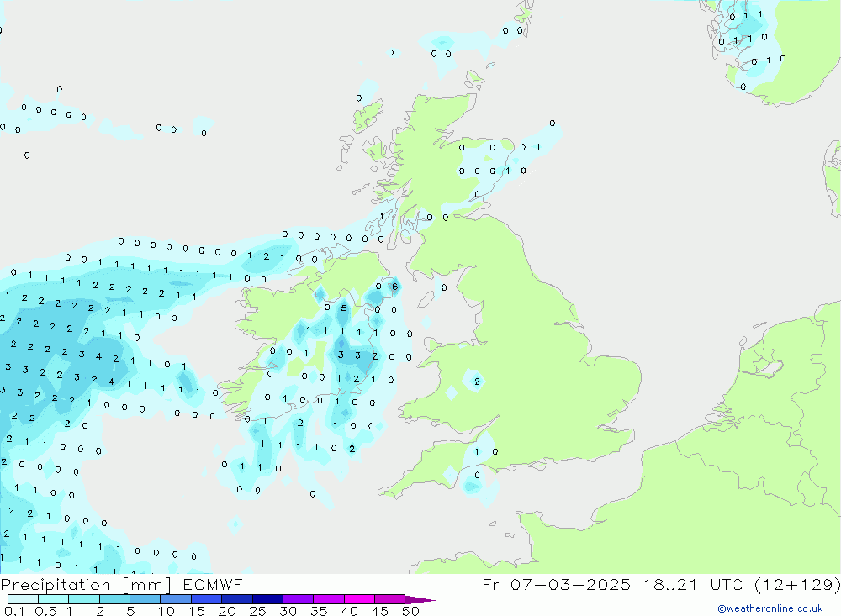841x616 pixels.
Task: Choose the 20–25 mm legend color swatch
Action: tap(236, 599)
